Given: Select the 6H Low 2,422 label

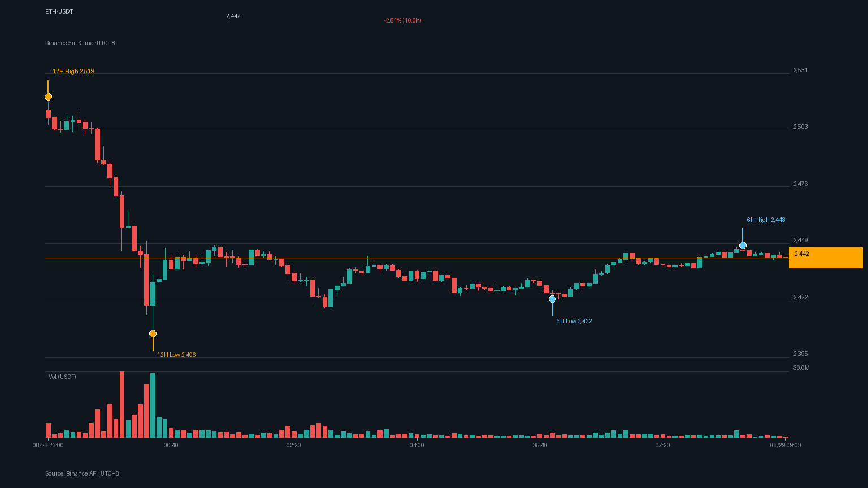Looking at the screenshot, I should (574, 321).
